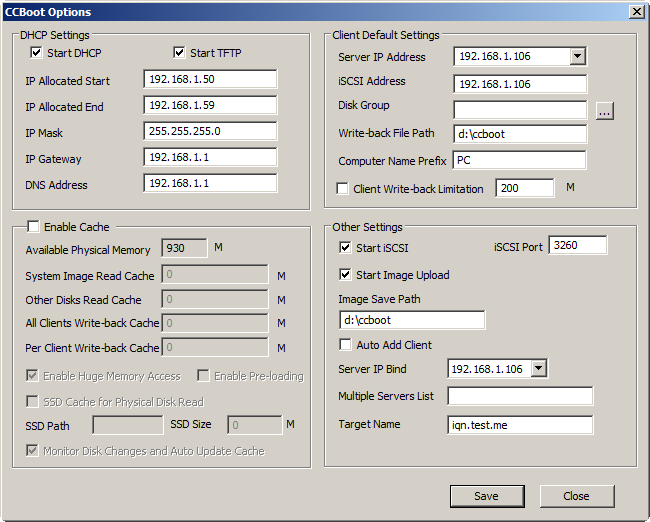This screenshot has width=650, height=522.
Task: Select the IP Allocated End field
Action: (210, 106)
